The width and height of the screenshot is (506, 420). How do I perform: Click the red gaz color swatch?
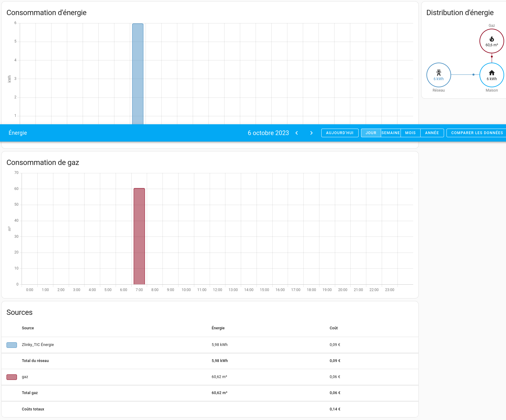pos(12,377)
